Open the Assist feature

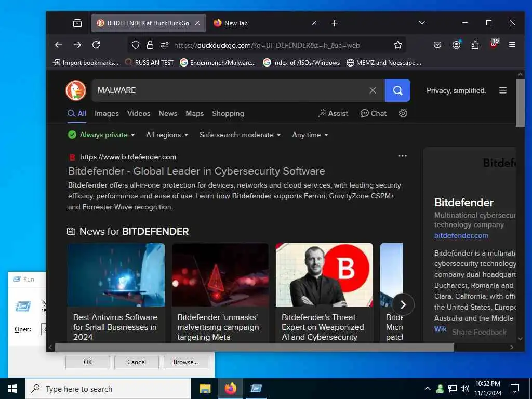[333, 113]
